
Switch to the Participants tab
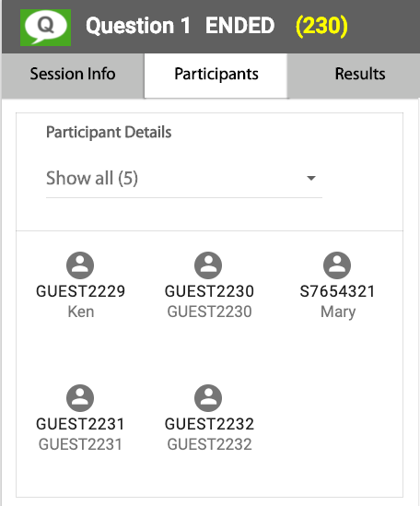(x=216, y=76)
